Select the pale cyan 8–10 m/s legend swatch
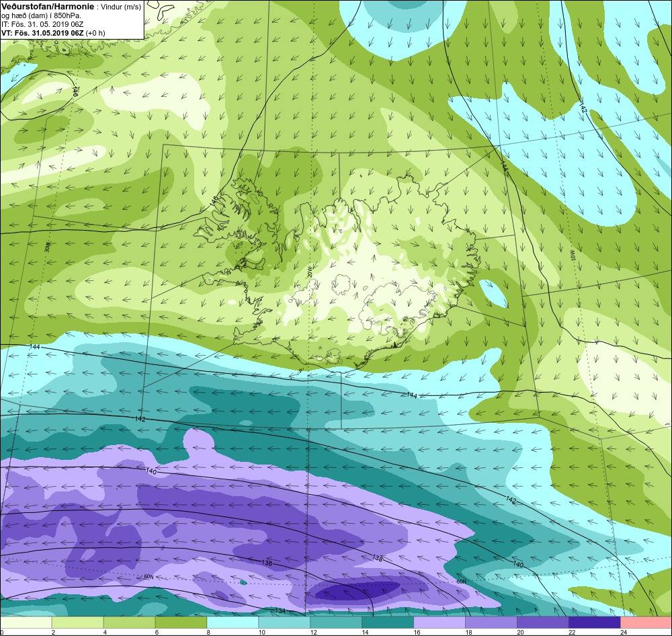The width and height of the screenshot is (672, 636). (x=233, y=623)
